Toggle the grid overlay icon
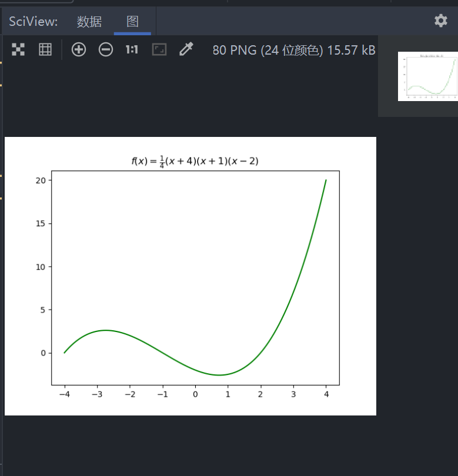The height and width of the screenshot is (476, 458). (45, 49)
